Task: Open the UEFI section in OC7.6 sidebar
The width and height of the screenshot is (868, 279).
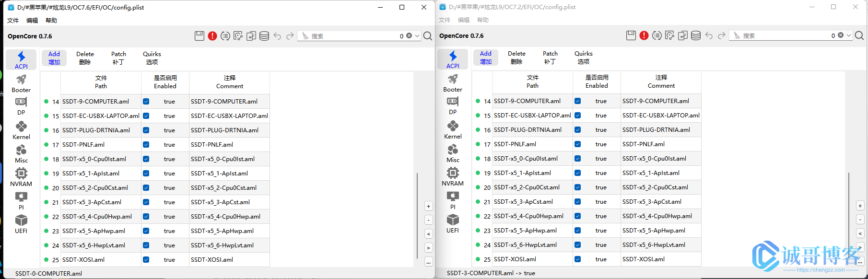Action: pos(21,224)
